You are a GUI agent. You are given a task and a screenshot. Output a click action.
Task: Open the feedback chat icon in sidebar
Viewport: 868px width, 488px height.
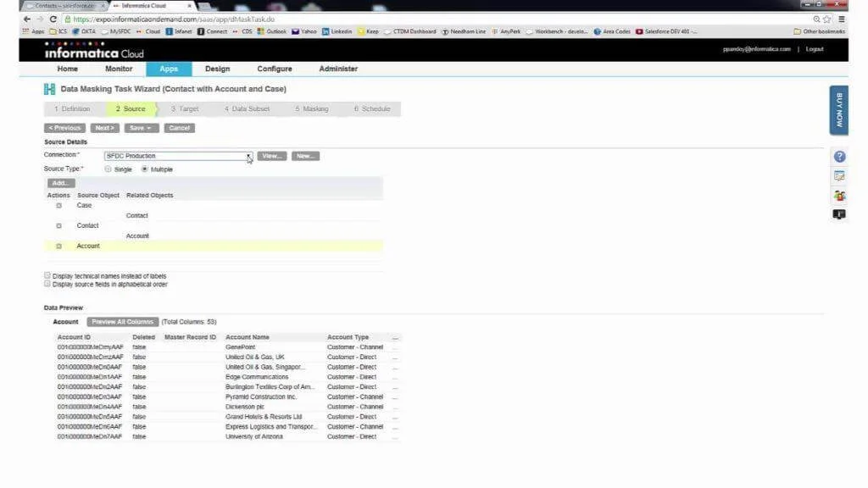point(839,214)
